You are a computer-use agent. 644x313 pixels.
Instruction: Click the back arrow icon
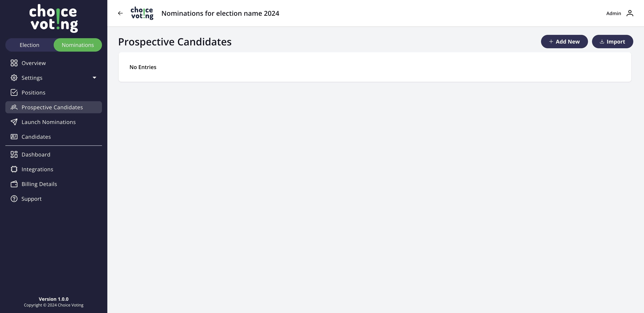[x=120, y=13]
